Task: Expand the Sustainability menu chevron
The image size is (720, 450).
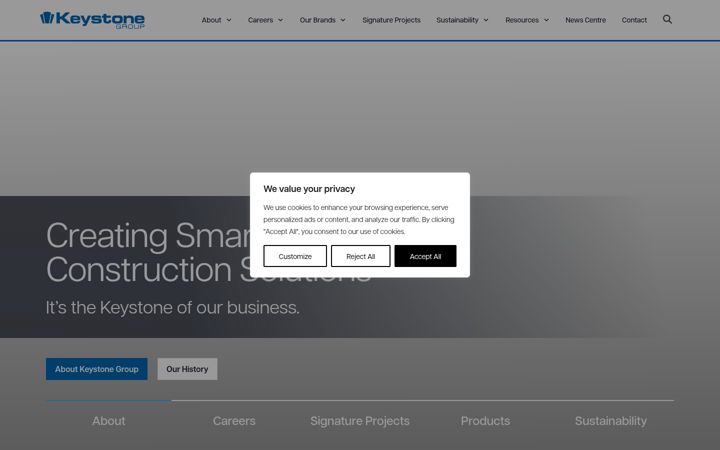Action: point(486,20)
